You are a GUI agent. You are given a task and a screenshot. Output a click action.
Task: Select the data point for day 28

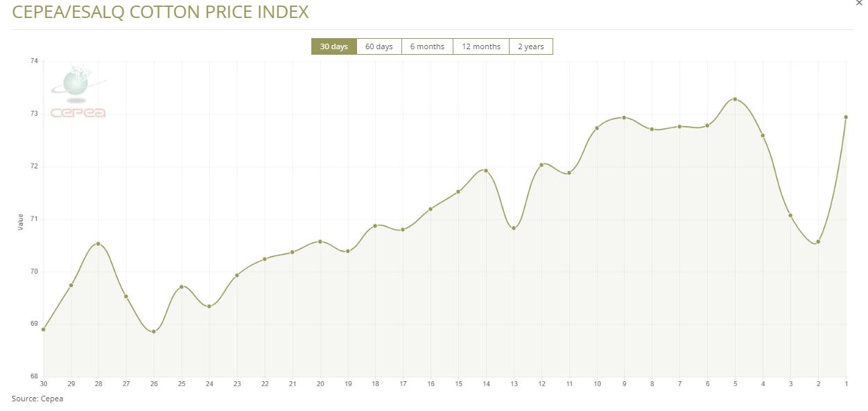click(98, 244)
